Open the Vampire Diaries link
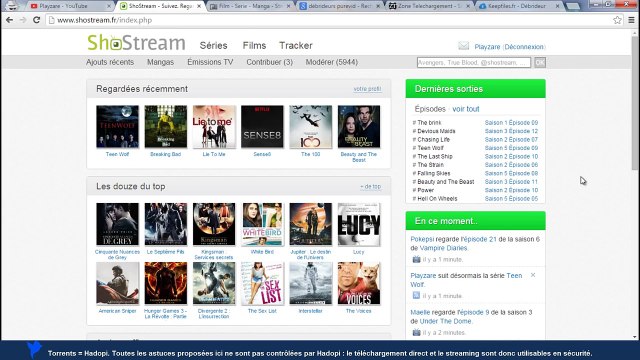 pos(443,248)
